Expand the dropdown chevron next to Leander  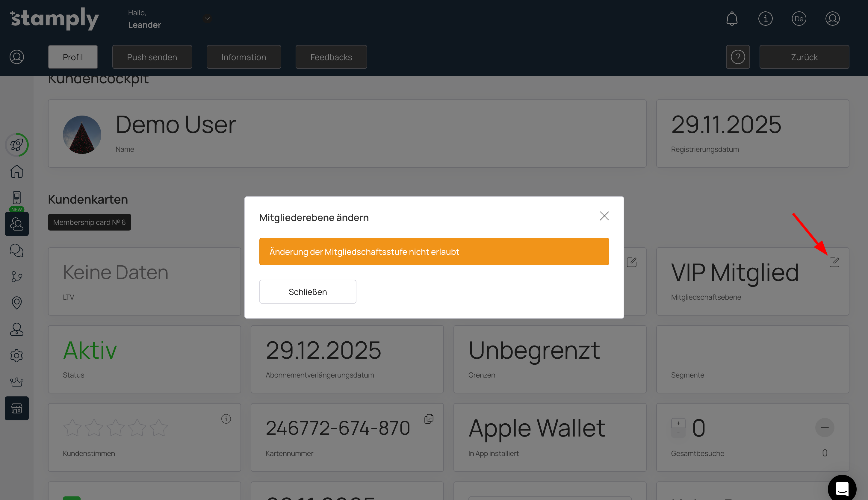207,19
